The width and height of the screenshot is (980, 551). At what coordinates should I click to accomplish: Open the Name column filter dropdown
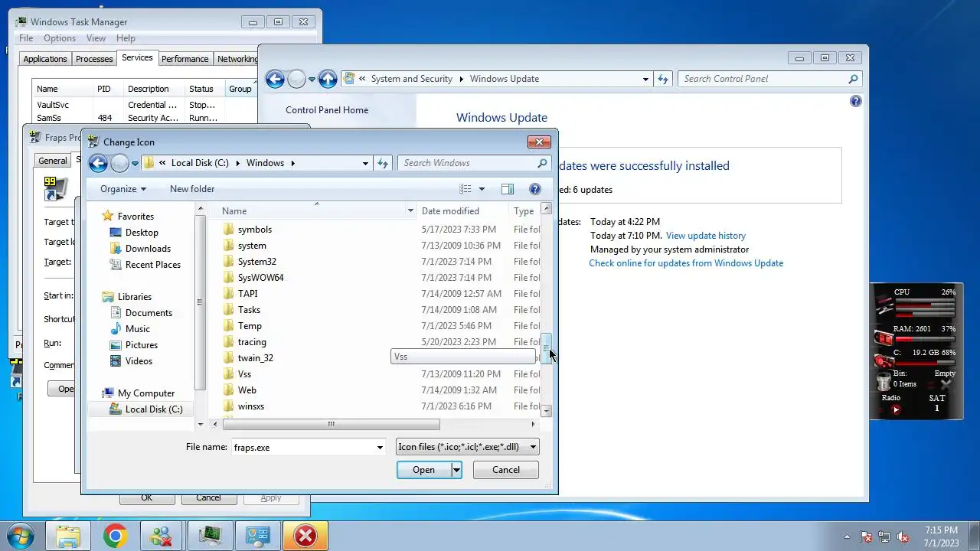tap(410, 211)
